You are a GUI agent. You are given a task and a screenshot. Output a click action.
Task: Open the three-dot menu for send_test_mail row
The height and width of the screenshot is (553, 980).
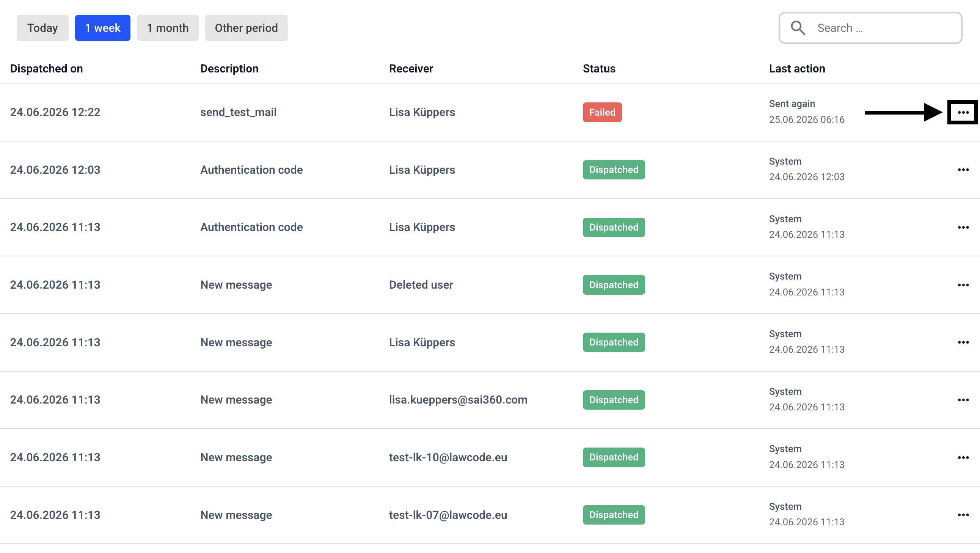click(x=963, y=112)
